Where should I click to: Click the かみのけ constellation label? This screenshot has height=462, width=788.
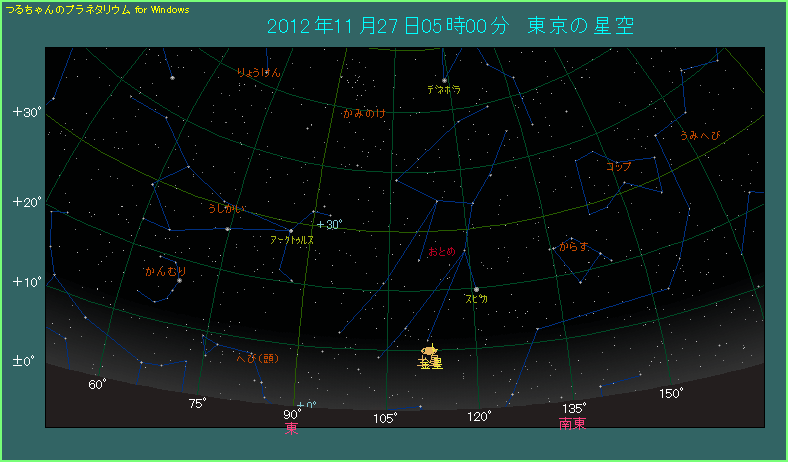364,114
